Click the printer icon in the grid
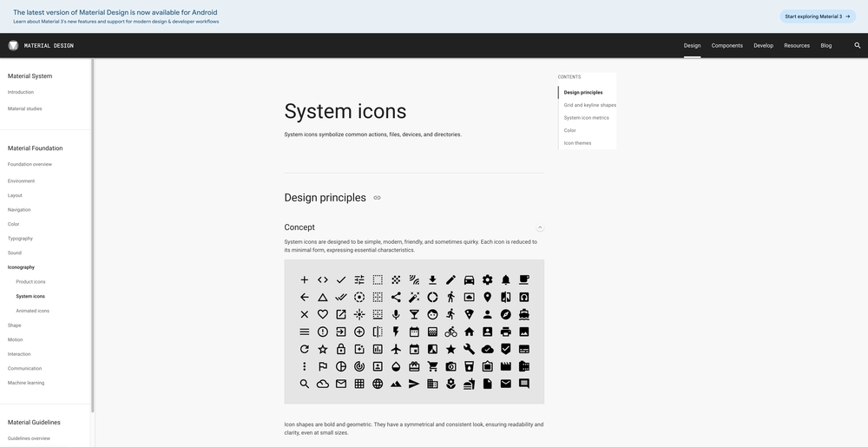Image resolution: width=868 pixels, height=447 pixels. pyautogui.click(x=505, y=332)
